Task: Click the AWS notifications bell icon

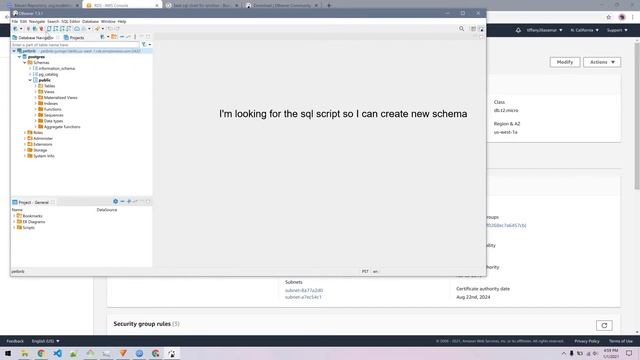Action: point(518,30)
